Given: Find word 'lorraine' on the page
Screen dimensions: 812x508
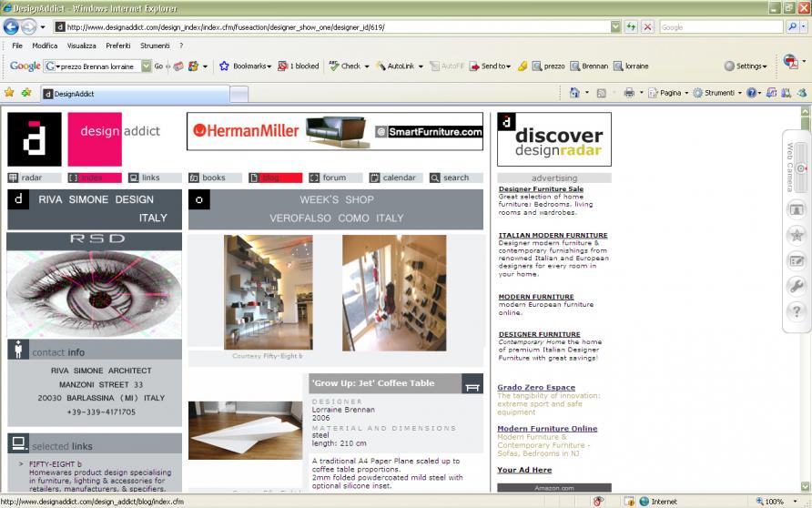Looking at the screenshot, I should coord(631,66).
